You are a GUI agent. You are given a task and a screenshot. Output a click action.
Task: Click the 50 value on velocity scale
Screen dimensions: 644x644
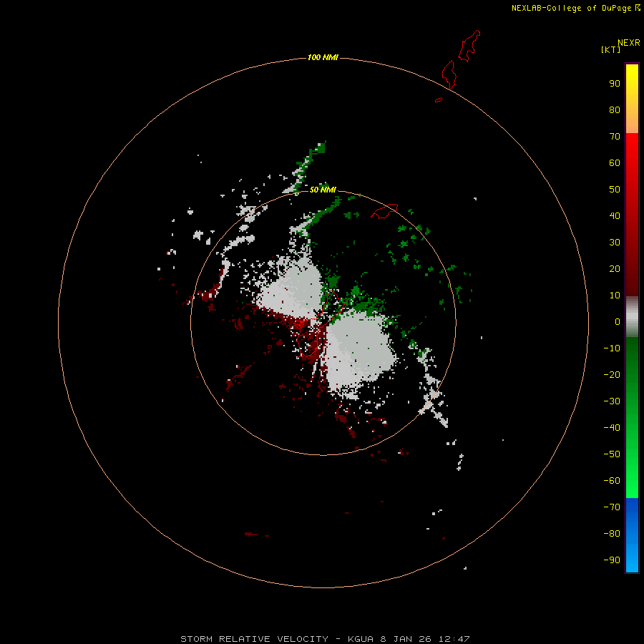click(x=615, y=190)
